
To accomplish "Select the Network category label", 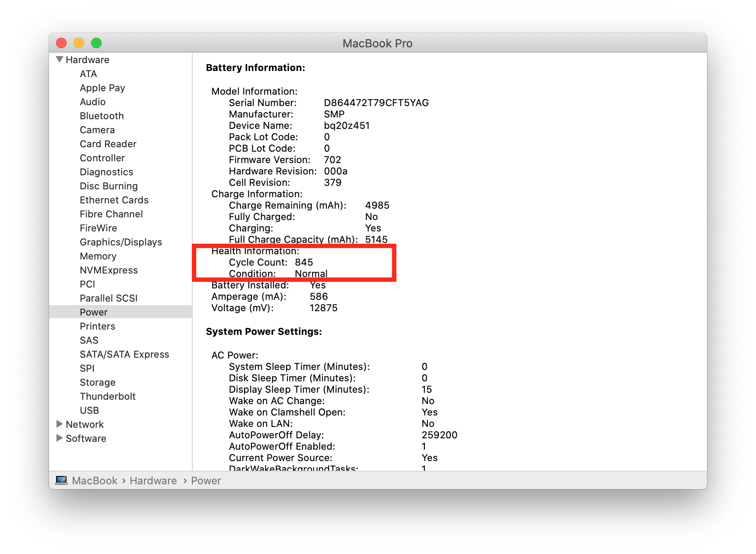I will (x=85, y=424).
